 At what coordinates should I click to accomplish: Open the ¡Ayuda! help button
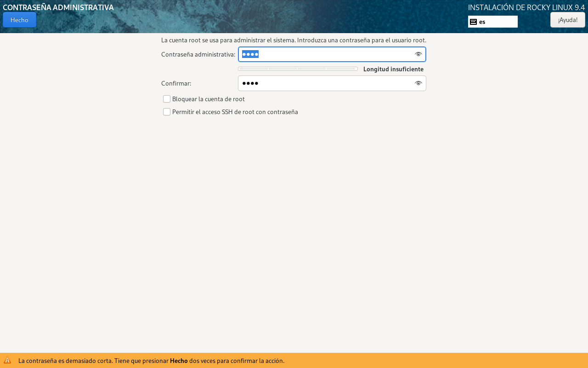567,20
